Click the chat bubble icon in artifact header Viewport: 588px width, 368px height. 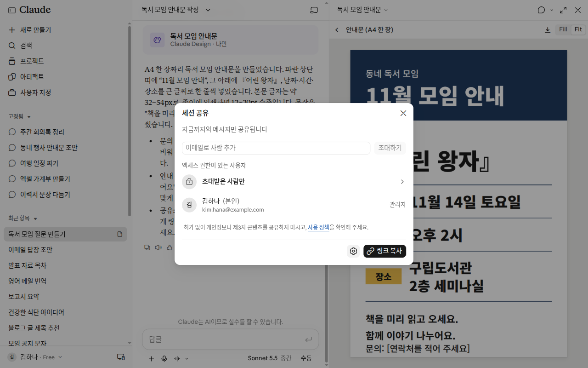pyautogui.click(x=541, y=10)
